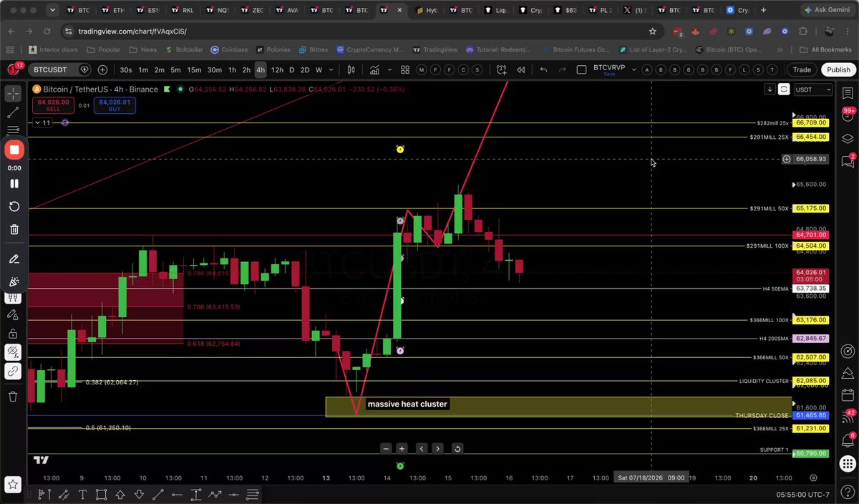Start bar replay mode
The height and width of the screenshot is (504, 859).
click(x=520, y=69)
